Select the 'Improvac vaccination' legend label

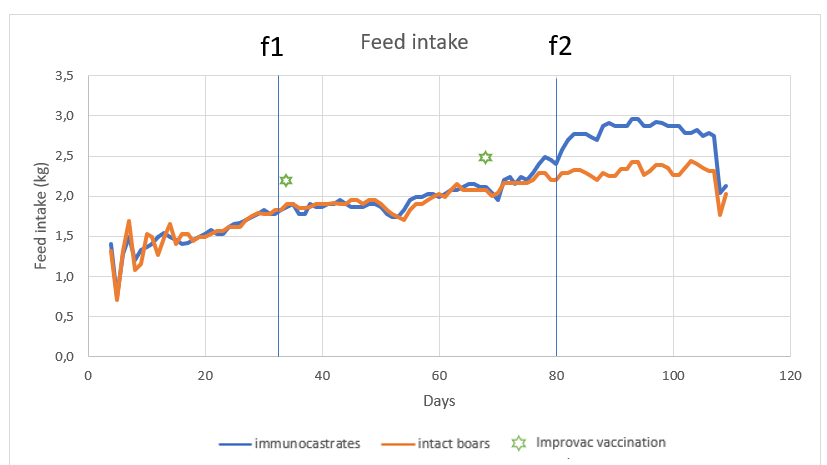pyautogui.click(x=600, y=442)
